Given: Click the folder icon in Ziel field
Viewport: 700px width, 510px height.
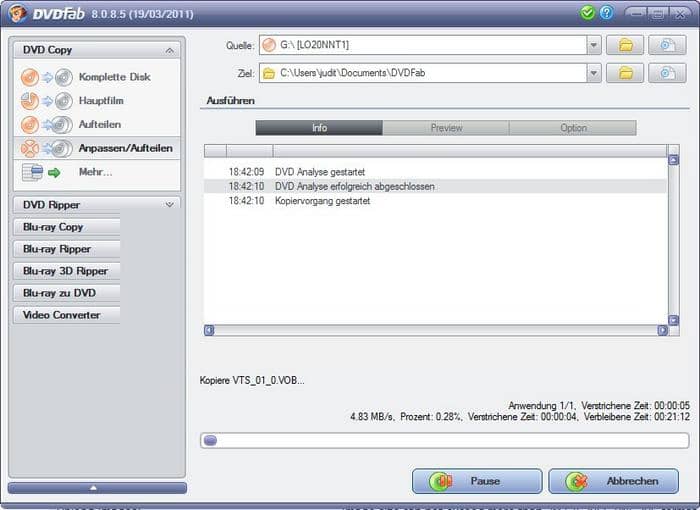Looking at the screenshot, I should 269,73.
